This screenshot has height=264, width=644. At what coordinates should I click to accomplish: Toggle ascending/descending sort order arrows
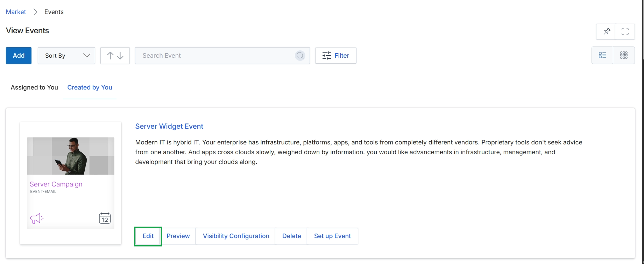[x=115, y=56]
